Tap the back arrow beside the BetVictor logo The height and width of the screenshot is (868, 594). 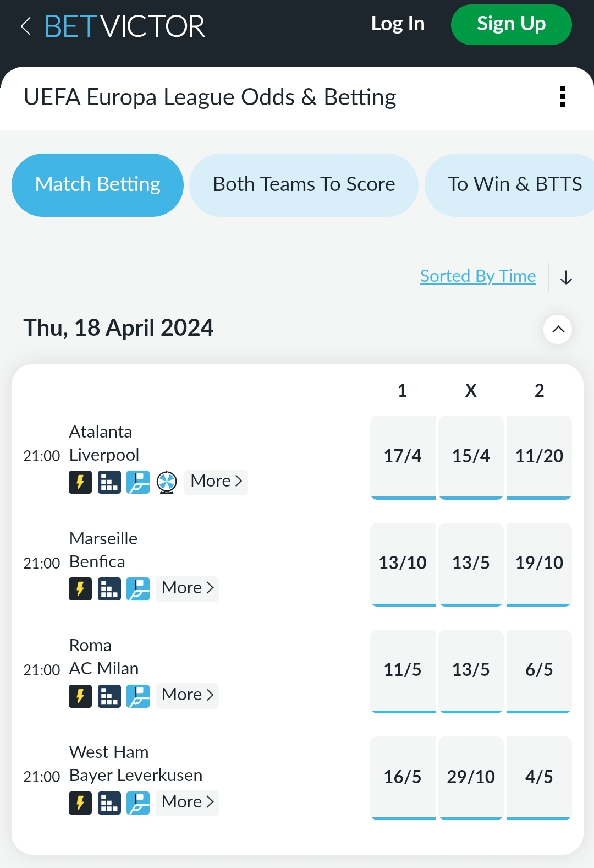click(x=26, y=26)
